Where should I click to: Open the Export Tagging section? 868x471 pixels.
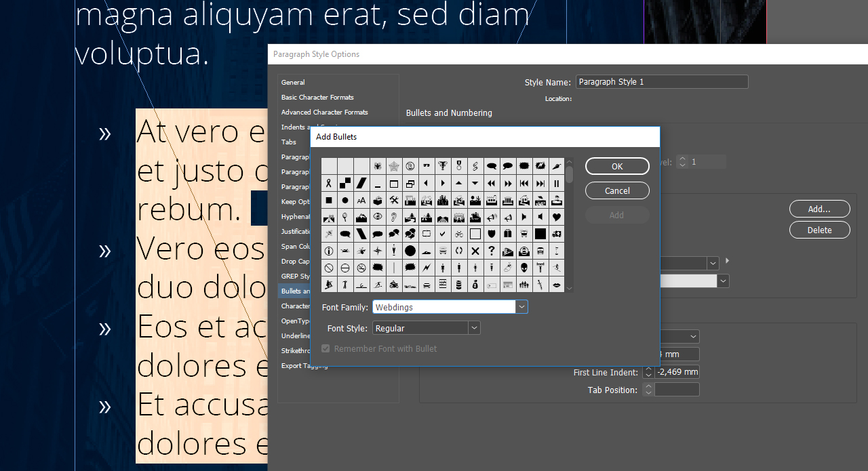304,365
